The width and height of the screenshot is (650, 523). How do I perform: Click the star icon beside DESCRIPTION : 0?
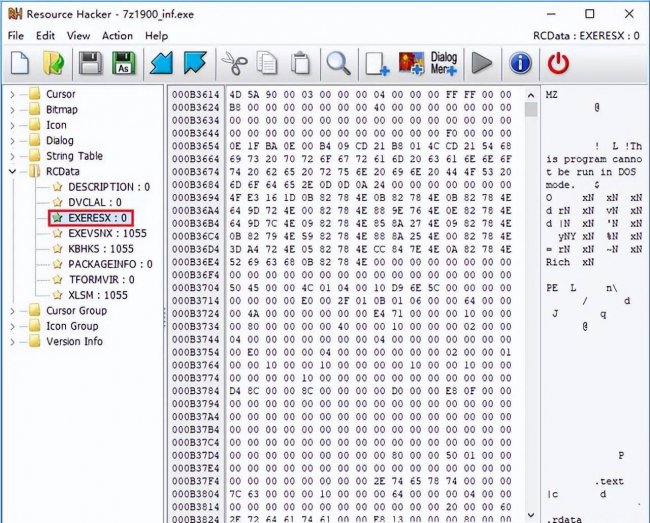click(57, 187)
